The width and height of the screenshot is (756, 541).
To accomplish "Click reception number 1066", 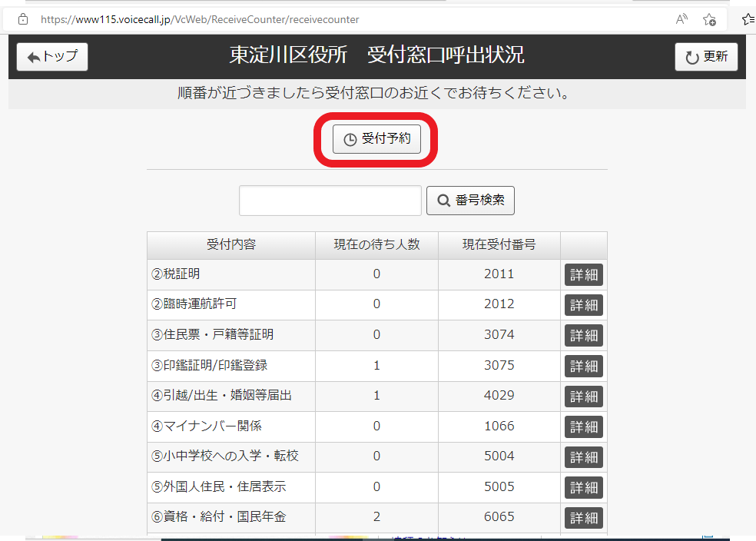I will point(499,426).
